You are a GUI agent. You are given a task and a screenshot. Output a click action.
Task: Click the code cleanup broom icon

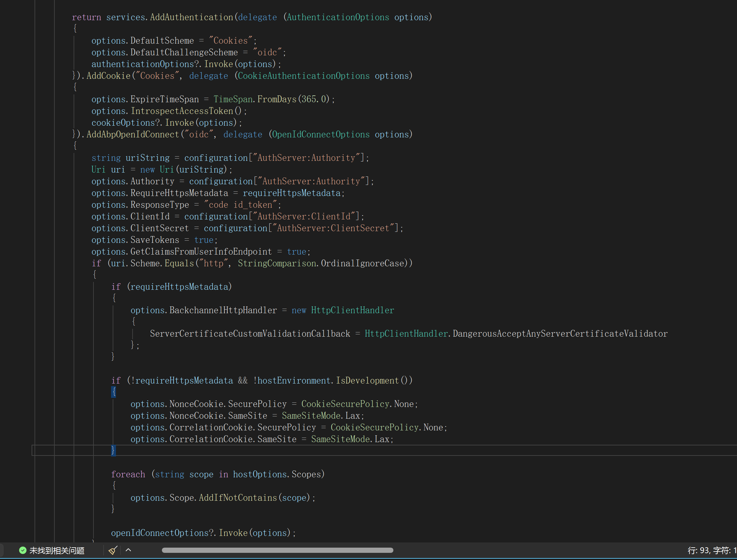pyautogui.click(x=113, y=550)
